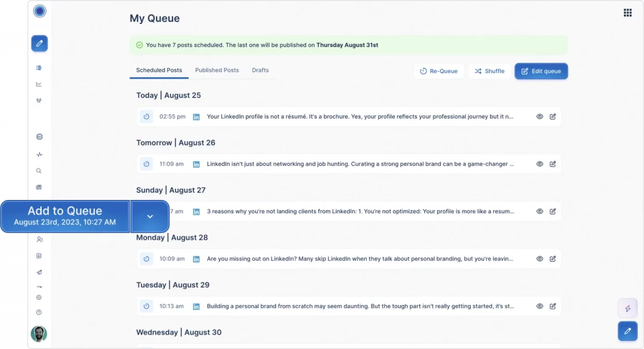The width and height of the screenshot is (644, 349).
Task: Open the analytics chart icon in sidebar
Action: pos(39,84)
